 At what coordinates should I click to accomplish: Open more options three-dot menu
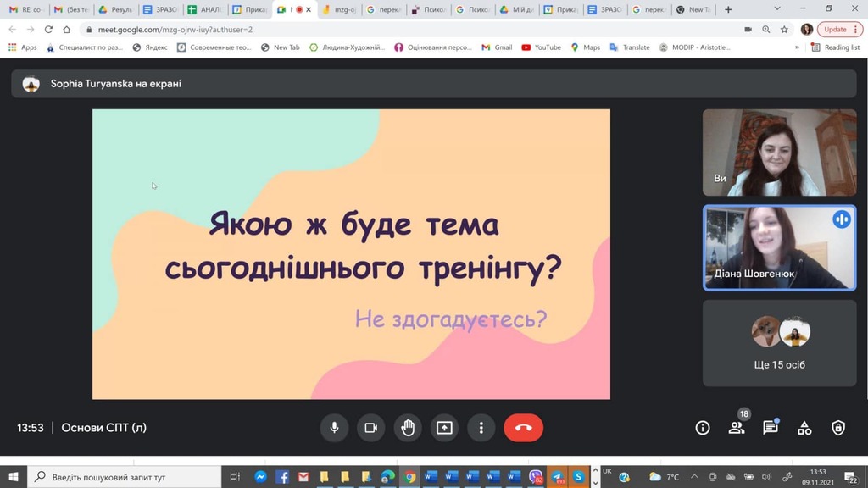(481, 428)
